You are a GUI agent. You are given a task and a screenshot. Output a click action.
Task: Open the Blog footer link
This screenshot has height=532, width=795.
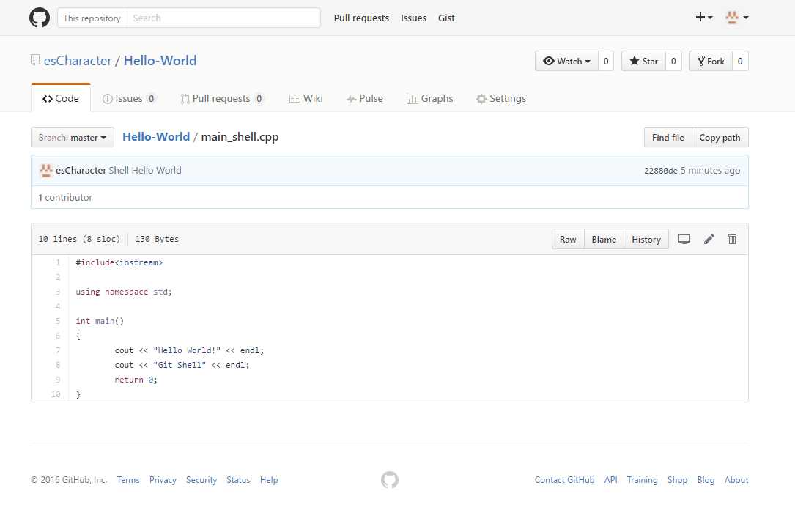(706, 480)
